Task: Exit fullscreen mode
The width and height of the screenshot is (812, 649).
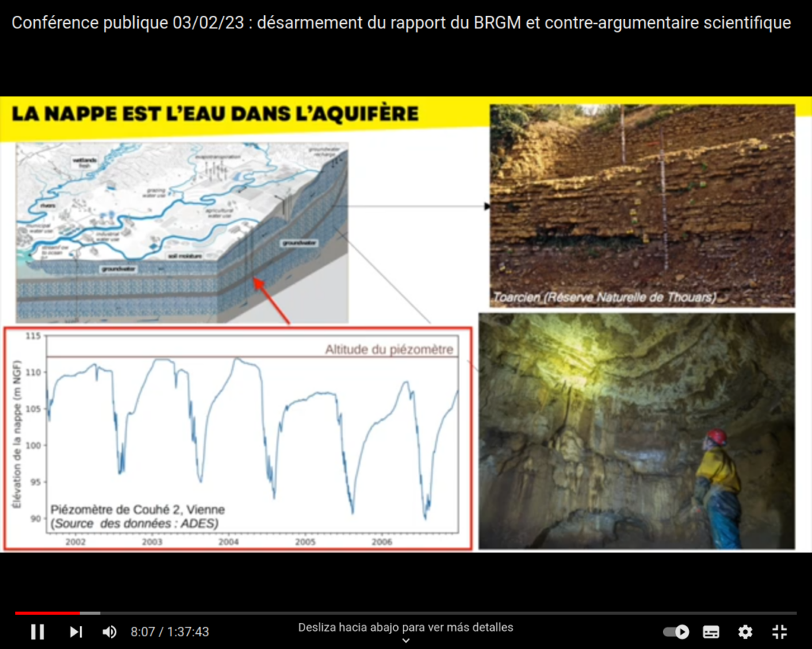Action: [779, 632]
